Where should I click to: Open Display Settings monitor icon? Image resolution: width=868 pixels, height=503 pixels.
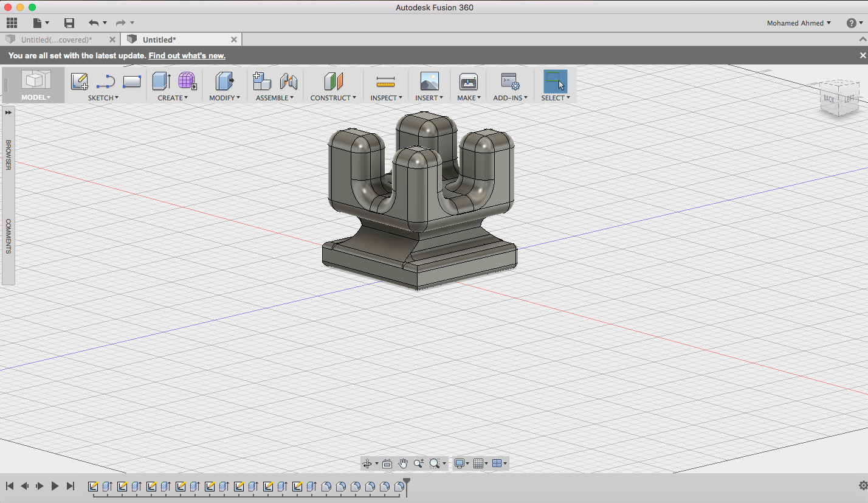click(x=460, y=463)
